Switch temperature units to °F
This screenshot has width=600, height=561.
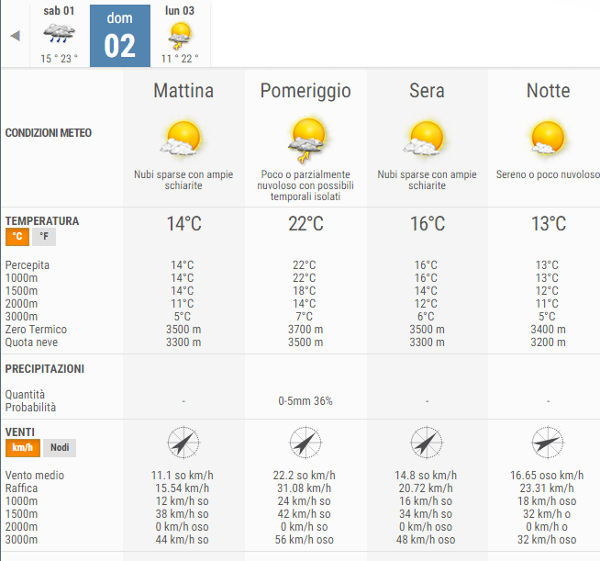coord(44,237)
